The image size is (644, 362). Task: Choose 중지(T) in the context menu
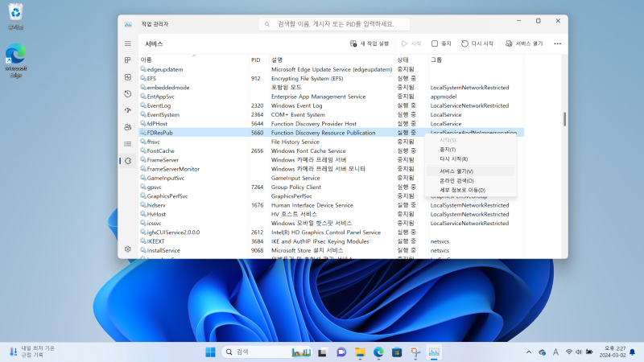click(x=471, y=150)
